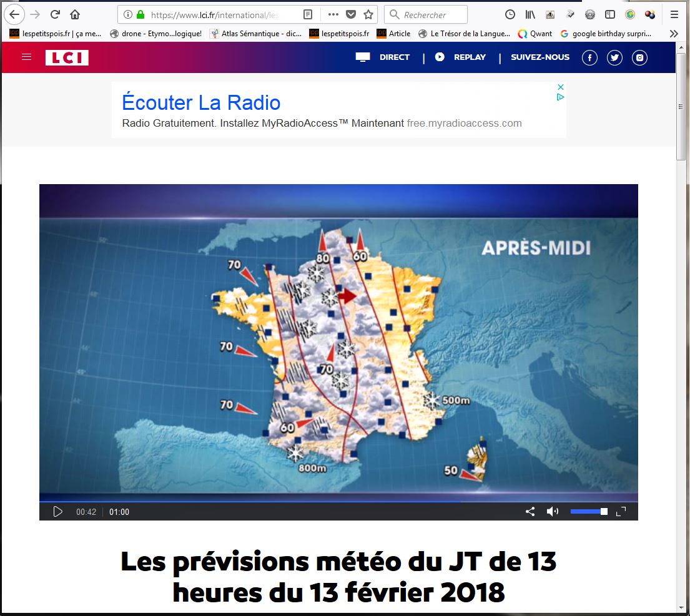
Task: Show site information for lci.fr
Action: click(127, 14)
